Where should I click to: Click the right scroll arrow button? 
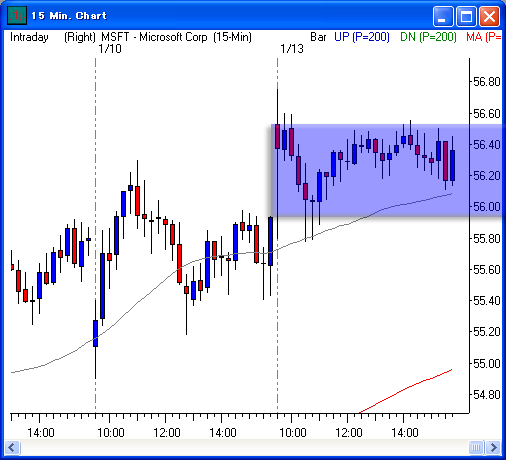pos(493,447)
